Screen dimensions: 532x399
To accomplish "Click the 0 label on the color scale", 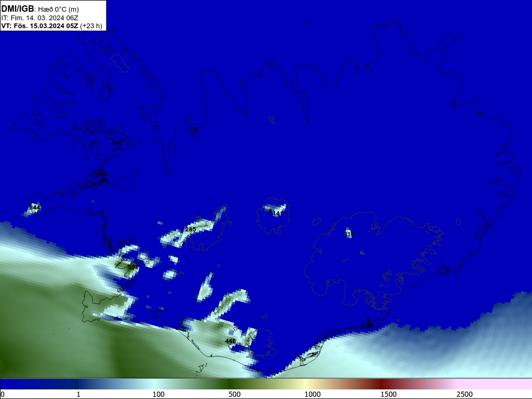I will click(3, 394).
